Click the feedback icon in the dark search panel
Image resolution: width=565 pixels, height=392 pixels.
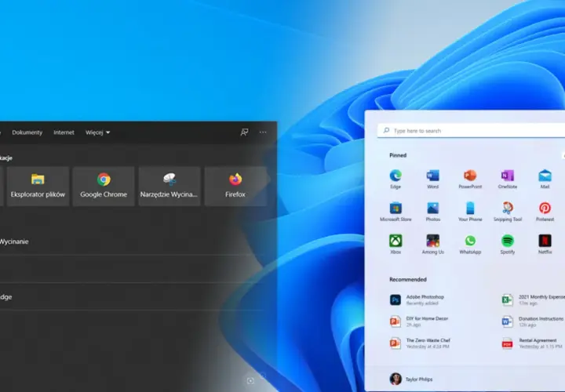(x=244, y=132)
